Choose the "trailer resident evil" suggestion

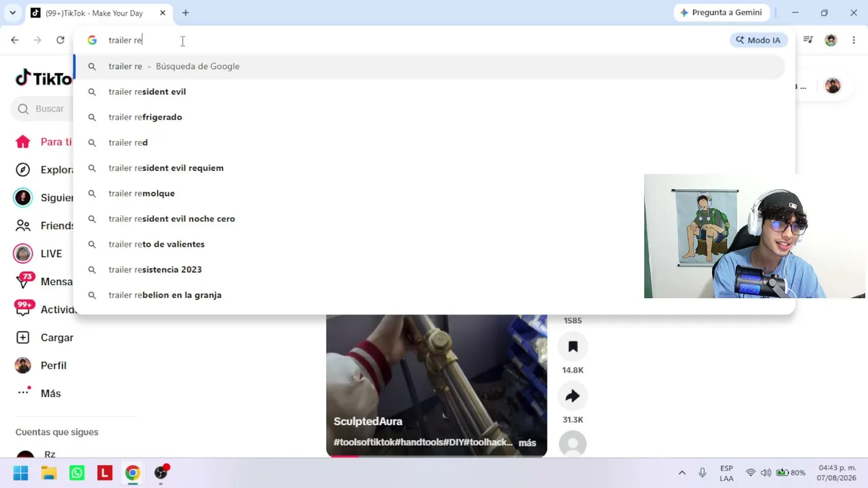pyautogui.click(x=429, y=91)
